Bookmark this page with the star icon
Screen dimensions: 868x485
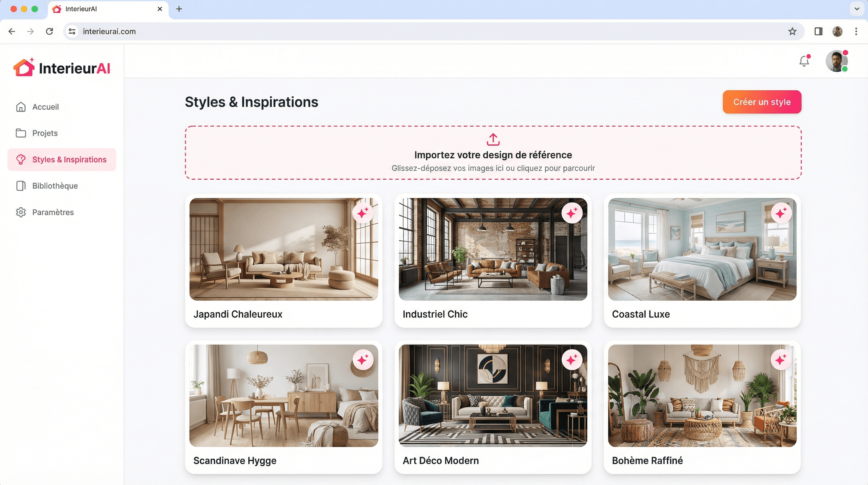pyautogui.click(x=792, y=31)
